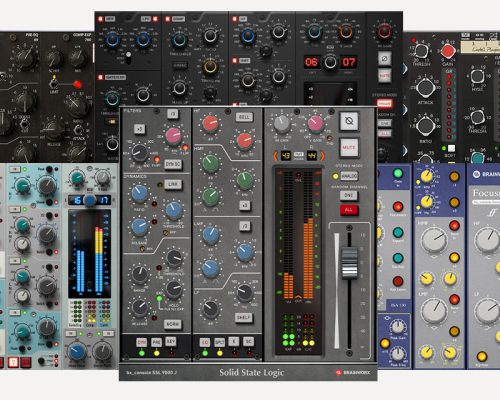Click the ATTACK knob on the right dark plugin
Screen dimensions: 500x400
[x=426, y=87]
